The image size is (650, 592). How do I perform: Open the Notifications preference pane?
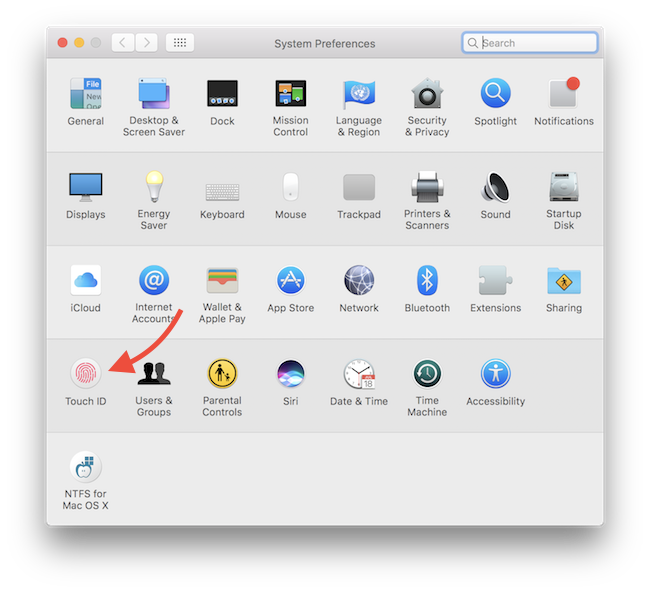point(563,94)
